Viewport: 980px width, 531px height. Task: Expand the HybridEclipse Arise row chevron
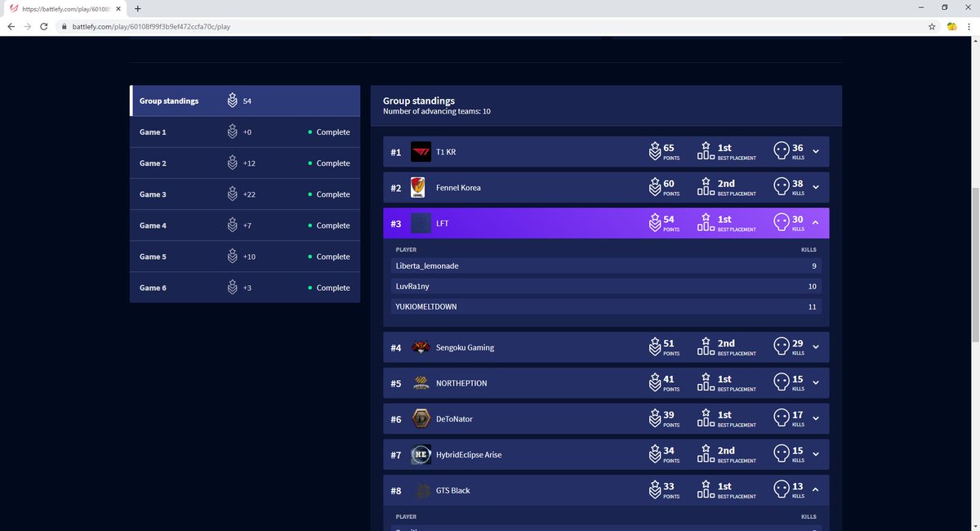coord(816,454)
